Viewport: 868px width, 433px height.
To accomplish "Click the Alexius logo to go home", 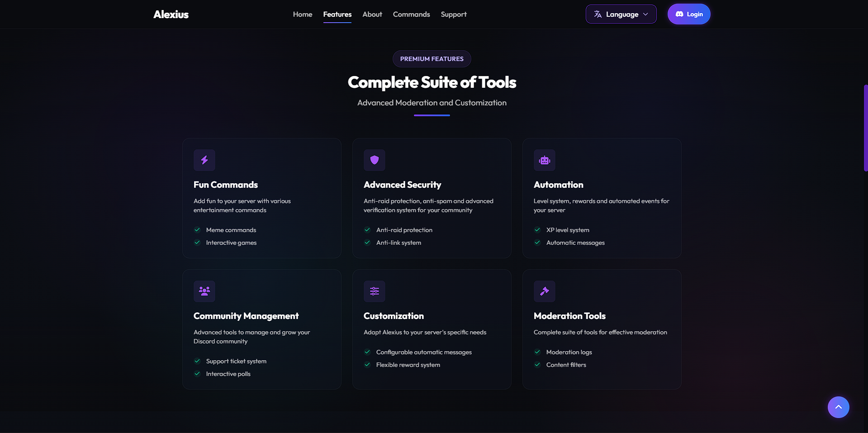I will (171, 14).
